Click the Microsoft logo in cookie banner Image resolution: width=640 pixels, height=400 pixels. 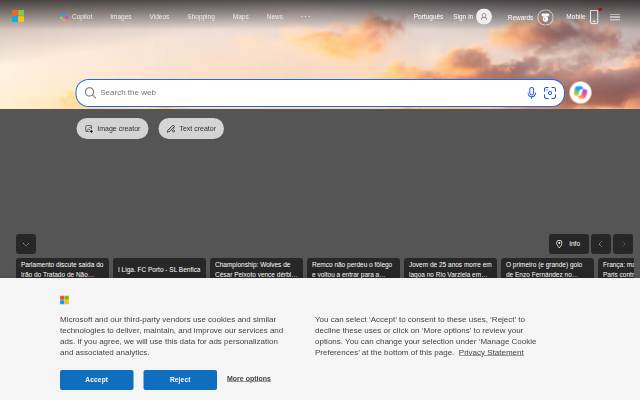point(64,300)
